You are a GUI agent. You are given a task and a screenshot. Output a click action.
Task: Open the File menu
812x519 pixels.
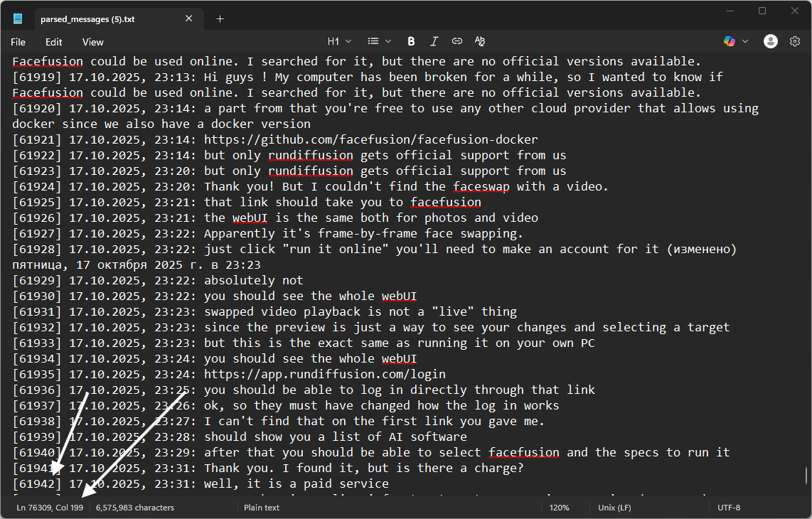point(18,42)
